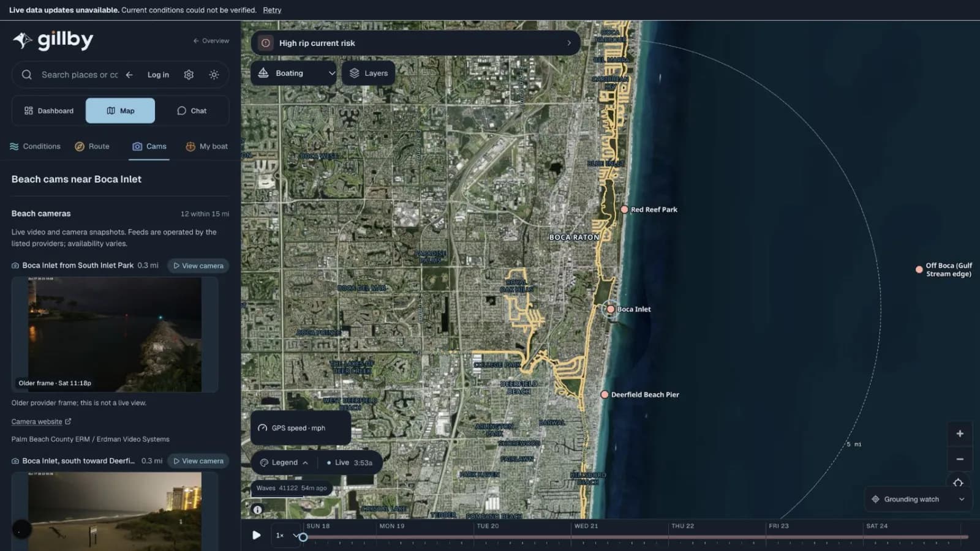
Task: Click the timeline scrubber handle
Action: (x=303, y=537)
